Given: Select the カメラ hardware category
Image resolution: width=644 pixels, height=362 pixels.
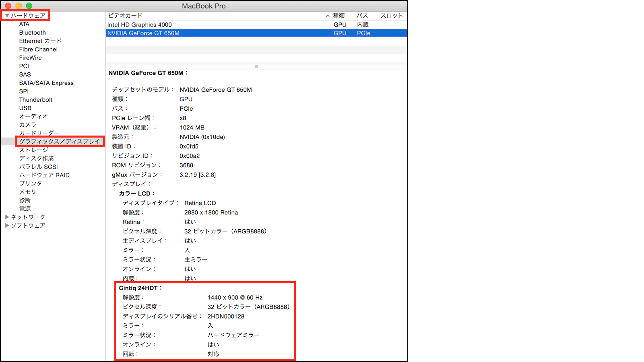Looking at the screenshot, I should point(28,125).
